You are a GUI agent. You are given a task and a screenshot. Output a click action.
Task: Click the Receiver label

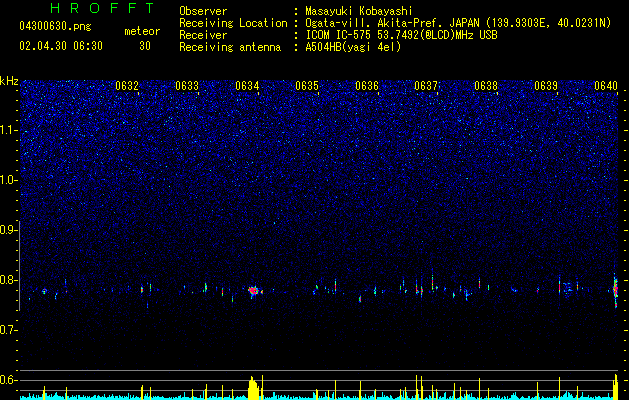[x=203, y=35]
